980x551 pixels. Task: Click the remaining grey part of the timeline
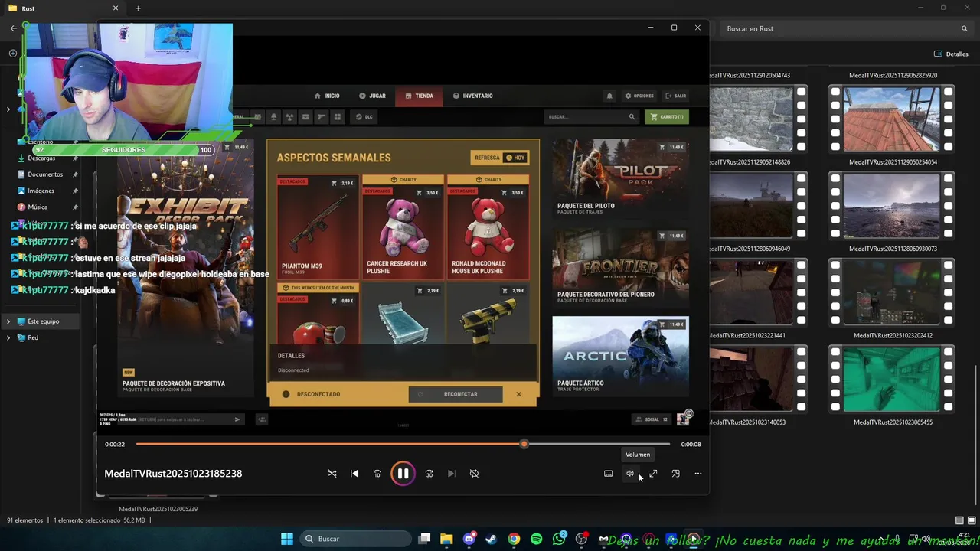[599, 444]
